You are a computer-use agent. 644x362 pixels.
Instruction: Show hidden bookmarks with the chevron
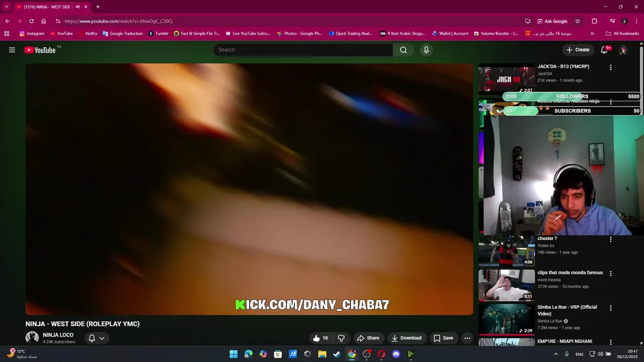tap(592, 34)
